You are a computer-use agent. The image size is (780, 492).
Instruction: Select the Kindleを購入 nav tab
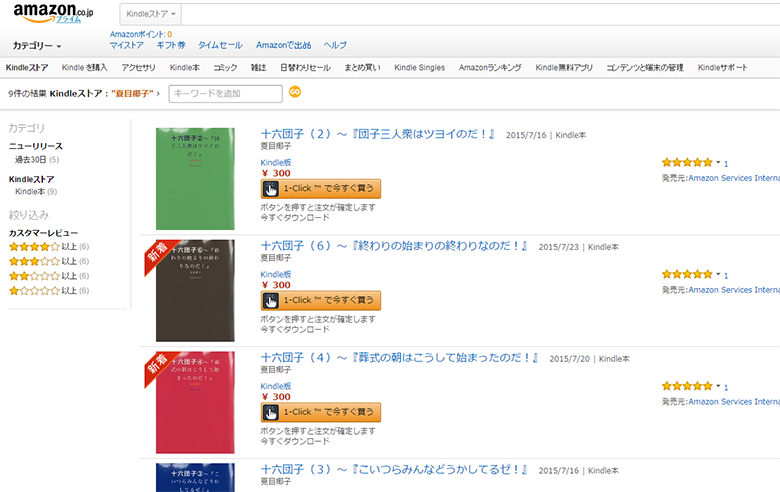click(85, 68)
